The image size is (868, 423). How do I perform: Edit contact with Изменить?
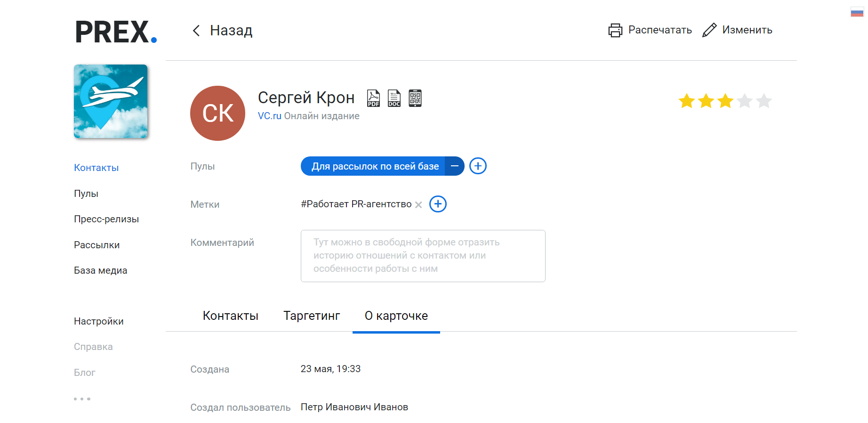(738, 30)
